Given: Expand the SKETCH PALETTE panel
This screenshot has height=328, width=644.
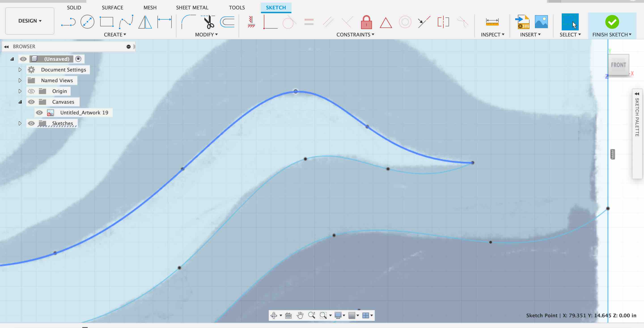Looking at the screenshot, I should [637, 94].
